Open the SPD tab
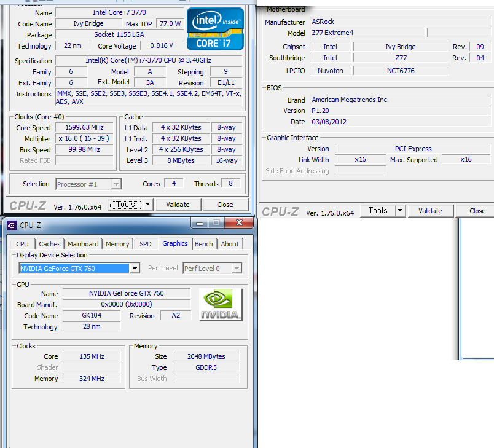 coord(145,244)
